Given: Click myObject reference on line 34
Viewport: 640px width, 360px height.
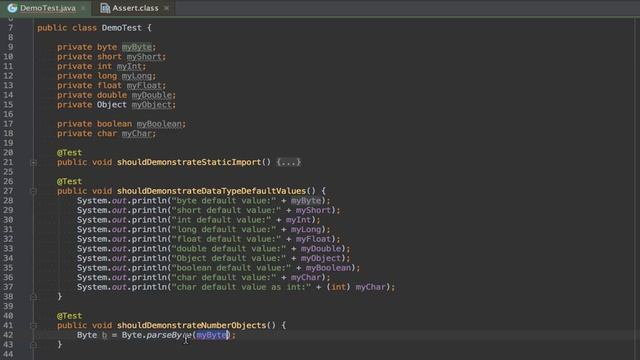Looking at the screenshot, I should click(321, 258).
